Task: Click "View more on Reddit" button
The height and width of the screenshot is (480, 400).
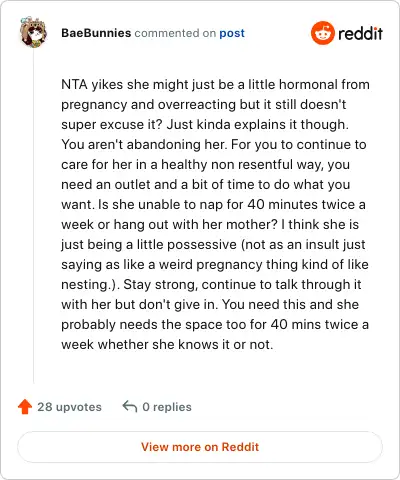Action: click(x=200, y=447)
